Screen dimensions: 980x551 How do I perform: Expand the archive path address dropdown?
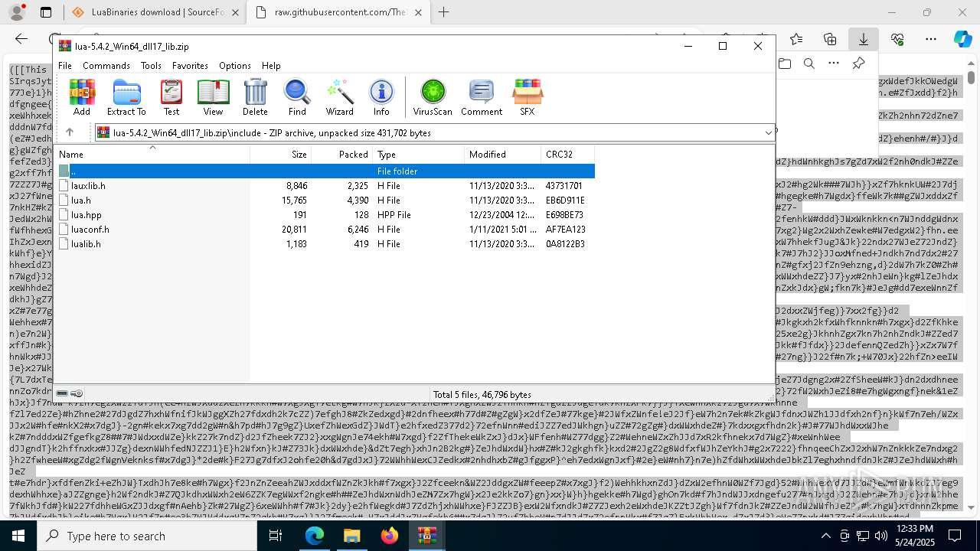click(x=768, y=132)
